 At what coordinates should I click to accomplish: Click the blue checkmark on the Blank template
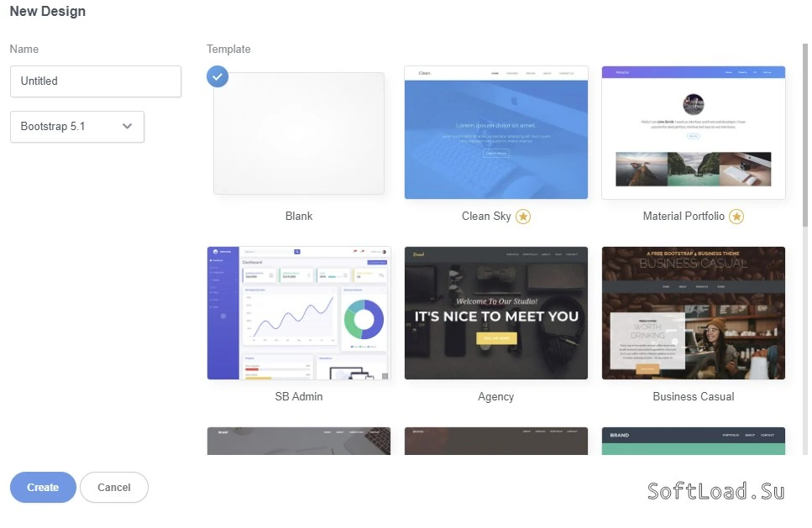217,76
